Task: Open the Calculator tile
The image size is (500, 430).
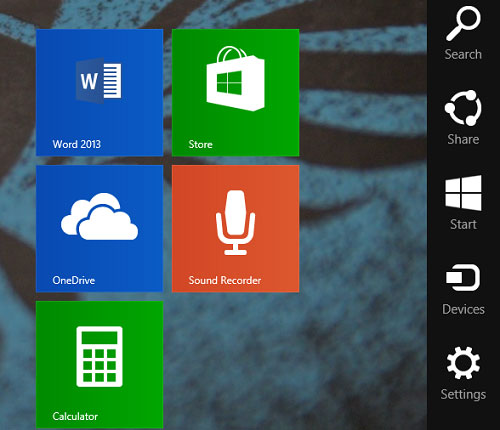Action: click(99, 364)
